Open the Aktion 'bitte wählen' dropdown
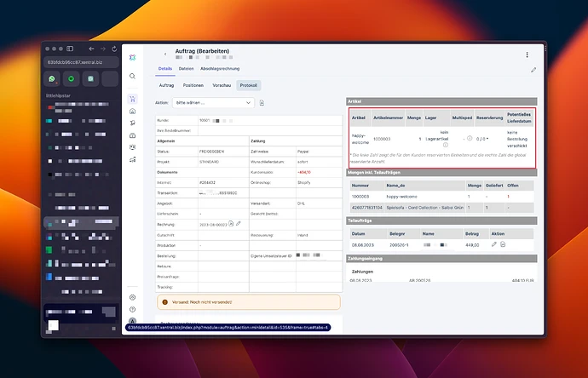The height and width of the screenshot is (378, 588). 213,103
